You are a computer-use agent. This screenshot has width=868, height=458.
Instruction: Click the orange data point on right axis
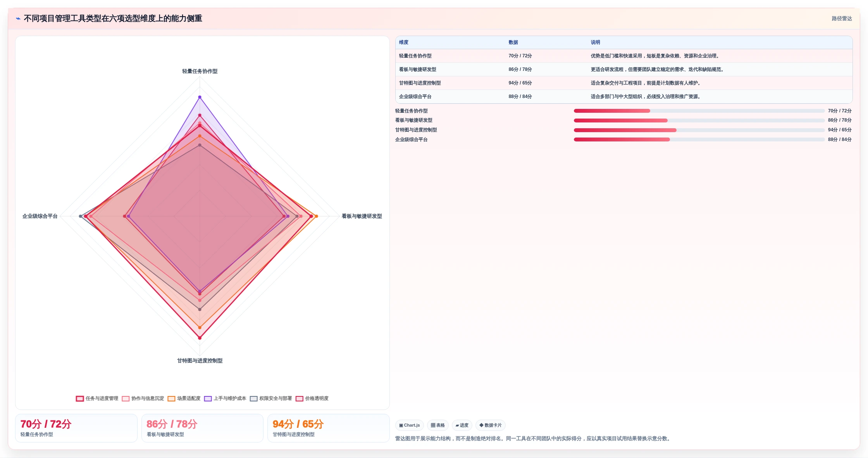pos(316,216)
